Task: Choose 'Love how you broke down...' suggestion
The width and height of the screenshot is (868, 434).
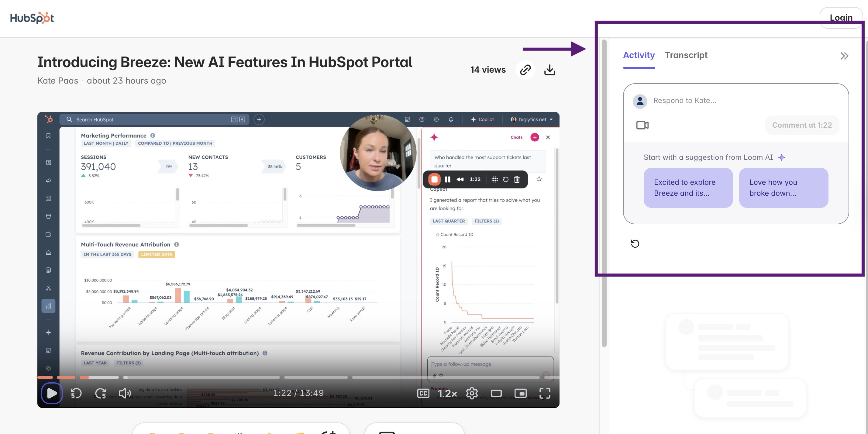Action: point(784,188)
